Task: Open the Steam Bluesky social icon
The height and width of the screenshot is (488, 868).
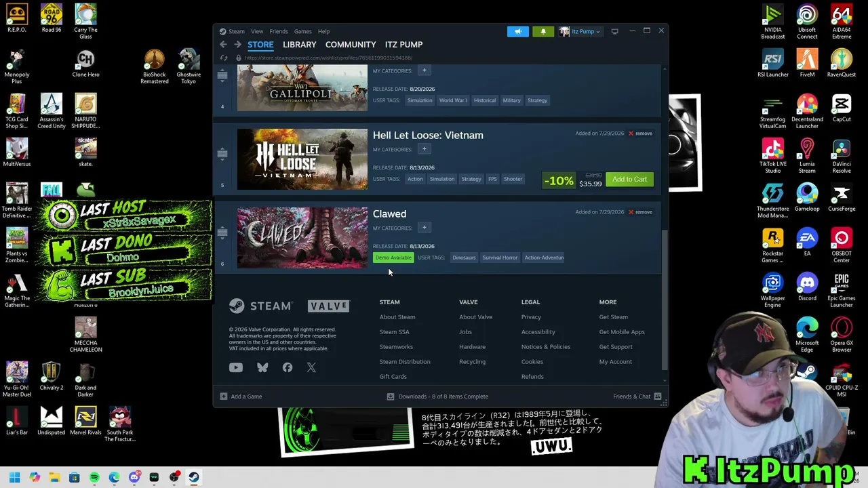Action: point(262,367)
